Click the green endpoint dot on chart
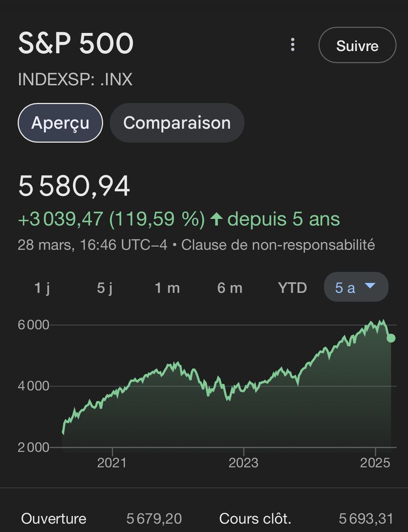408x532 pixels. tap(391, 338)
